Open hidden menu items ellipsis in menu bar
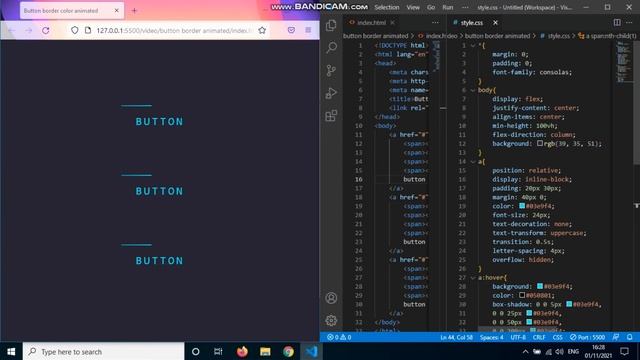This screenshot has height=360, width=640. [465, 7]
